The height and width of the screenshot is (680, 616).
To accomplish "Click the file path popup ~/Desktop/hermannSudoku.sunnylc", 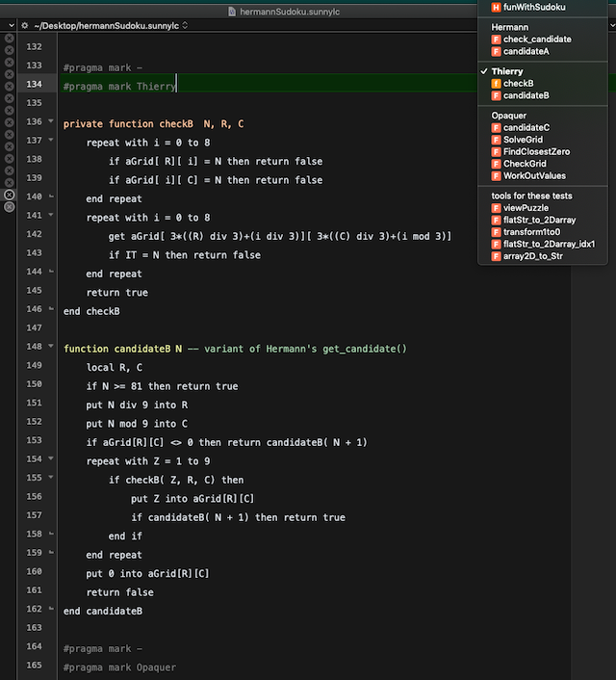I will click(x=111, y=25).
